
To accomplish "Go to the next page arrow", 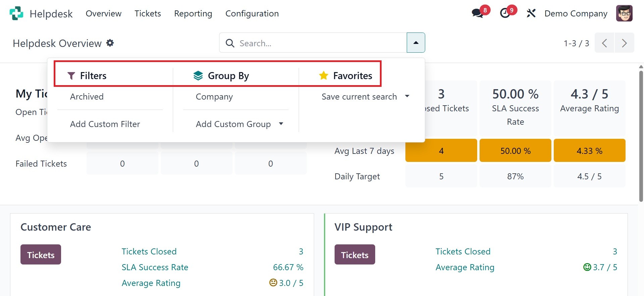I will pos(624,43).
